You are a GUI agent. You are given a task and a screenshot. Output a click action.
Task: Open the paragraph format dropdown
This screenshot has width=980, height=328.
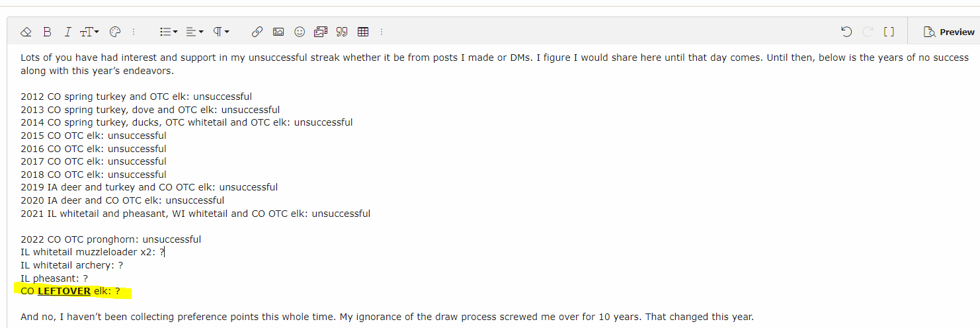point(221,32)
